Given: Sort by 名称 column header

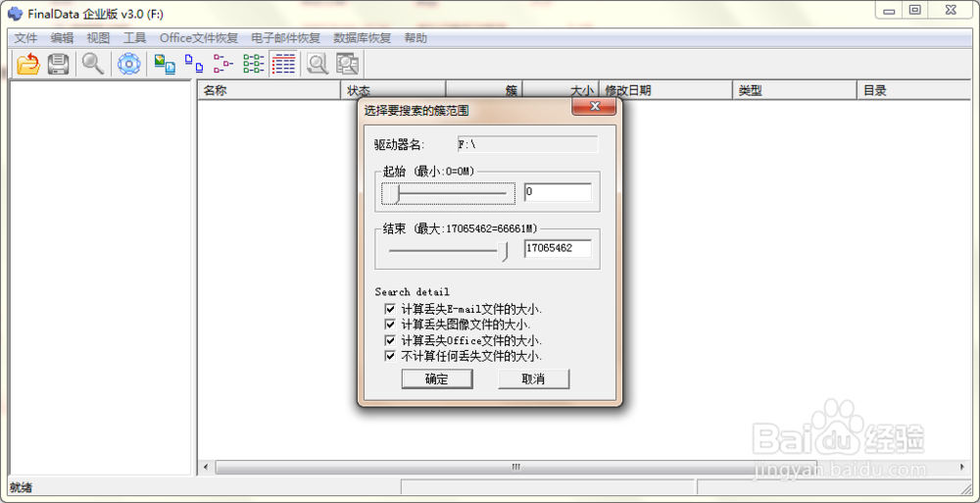Looking at the screenshot, I should [x=269, y=90].
